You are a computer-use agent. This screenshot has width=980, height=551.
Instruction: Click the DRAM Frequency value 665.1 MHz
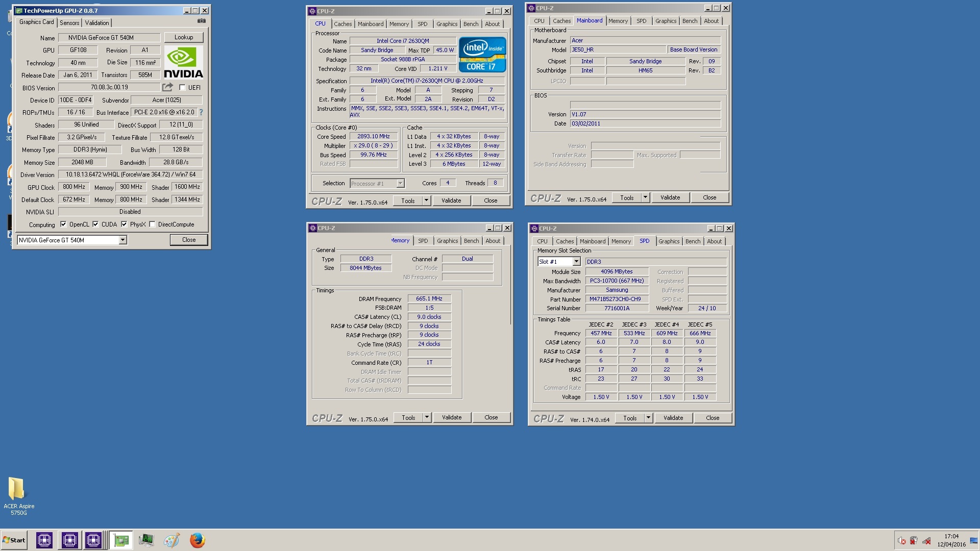tap(429, 299)
